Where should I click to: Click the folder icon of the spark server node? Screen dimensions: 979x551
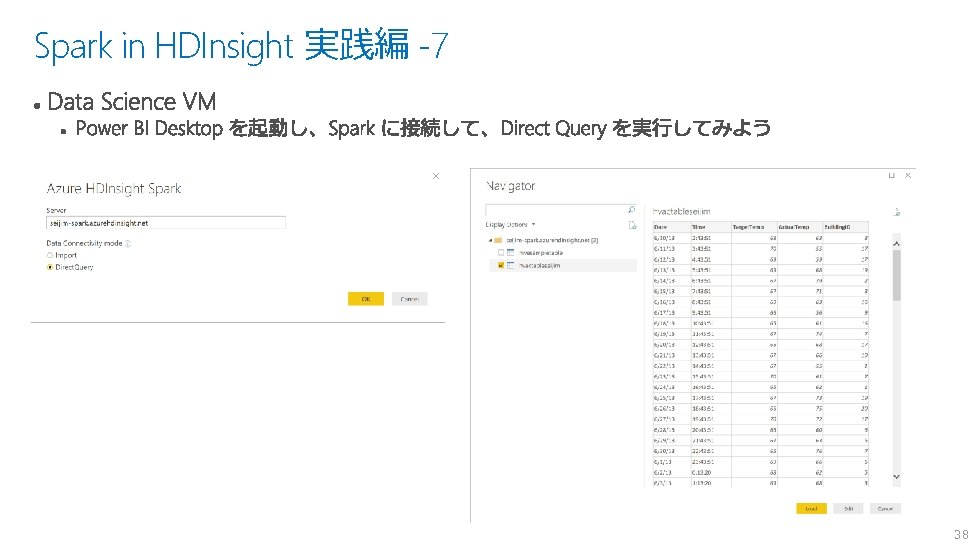(x=498, y=240)
